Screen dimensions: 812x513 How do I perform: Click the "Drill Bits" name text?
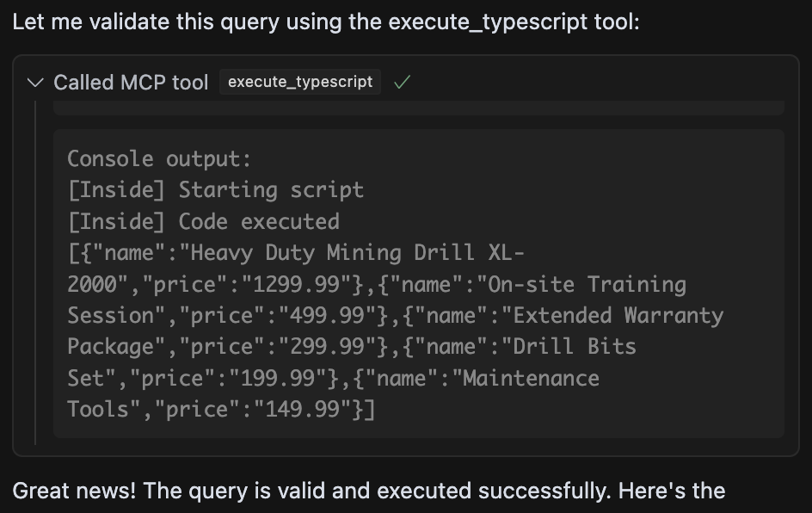pyautogui.click(x=575, y=347)
